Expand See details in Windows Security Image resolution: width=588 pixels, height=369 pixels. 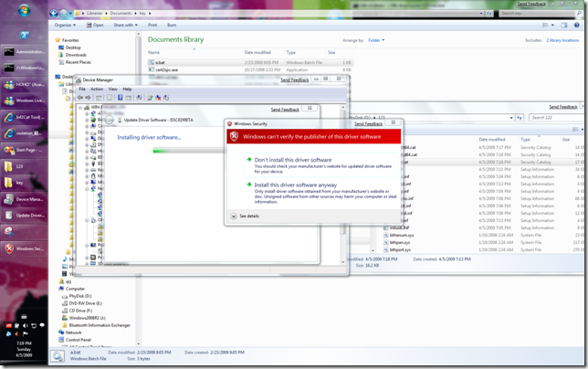245,216
